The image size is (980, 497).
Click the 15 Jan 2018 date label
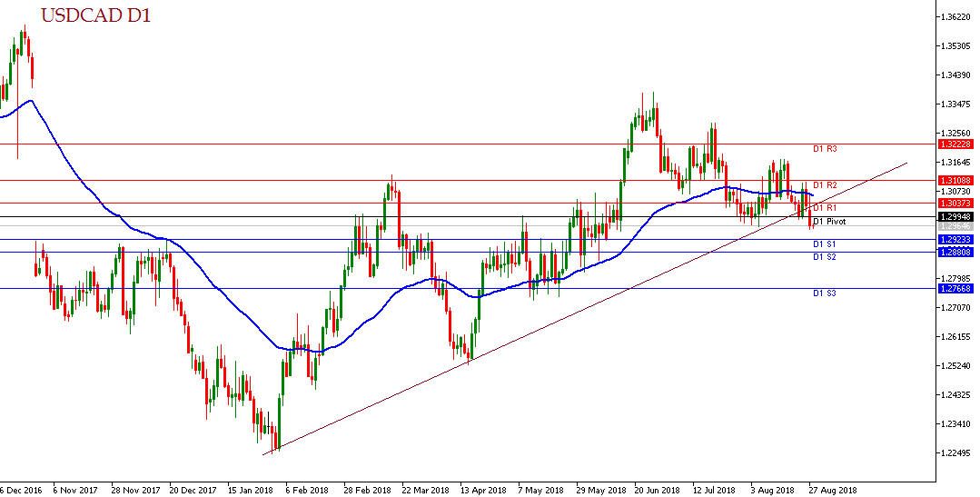252,490
